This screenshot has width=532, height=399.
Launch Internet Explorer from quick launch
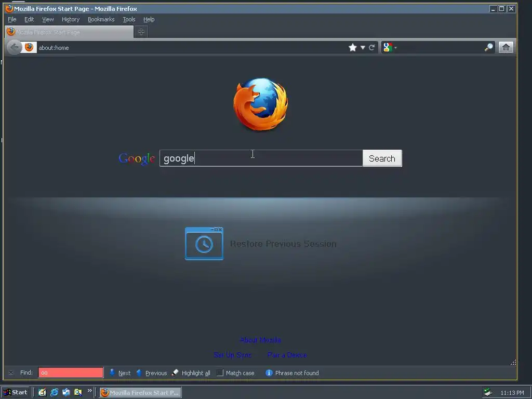[54, 392]
